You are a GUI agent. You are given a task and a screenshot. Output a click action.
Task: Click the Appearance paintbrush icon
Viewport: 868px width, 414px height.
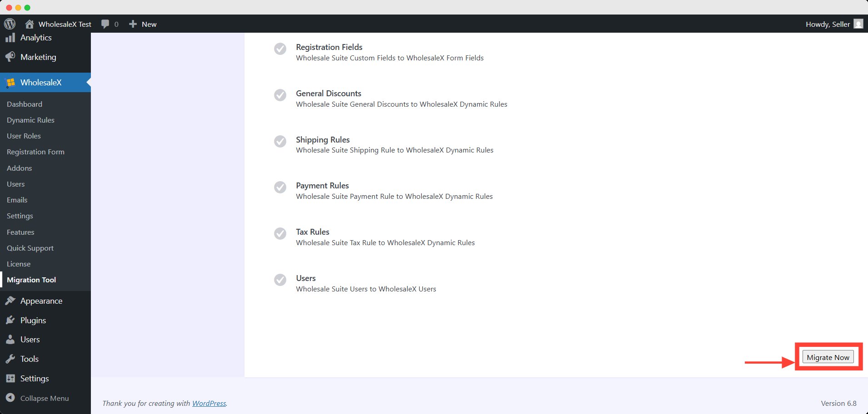coord(10,301)
